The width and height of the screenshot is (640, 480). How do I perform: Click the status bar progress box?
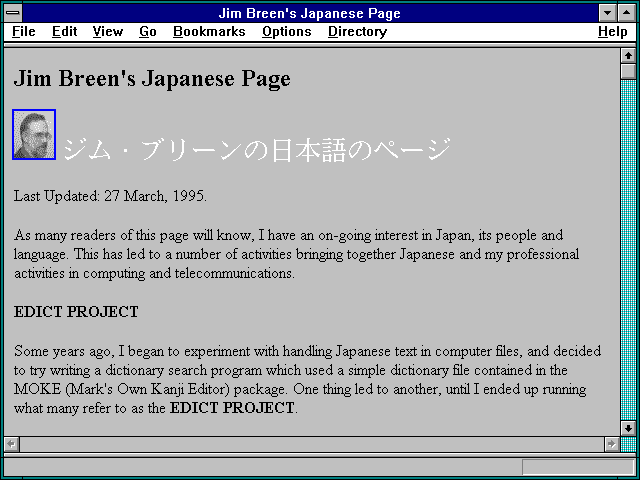578,467
